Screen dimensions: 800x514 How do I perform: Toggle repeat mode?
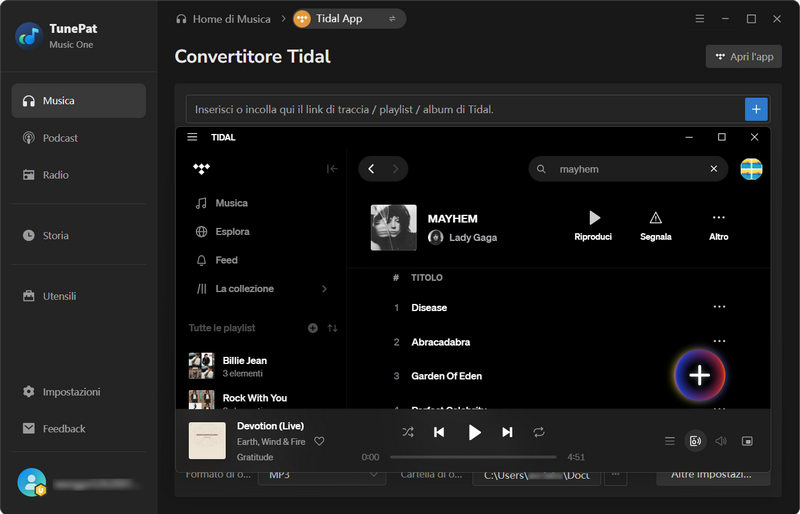tap(539, 432)
